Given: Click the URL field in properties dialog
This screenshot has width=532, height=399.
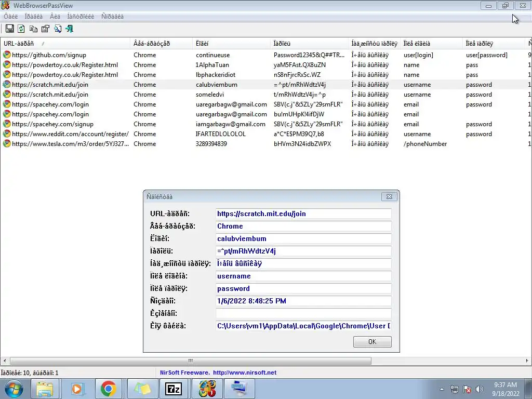Looking at the screenshot, I should coord(303,214).
